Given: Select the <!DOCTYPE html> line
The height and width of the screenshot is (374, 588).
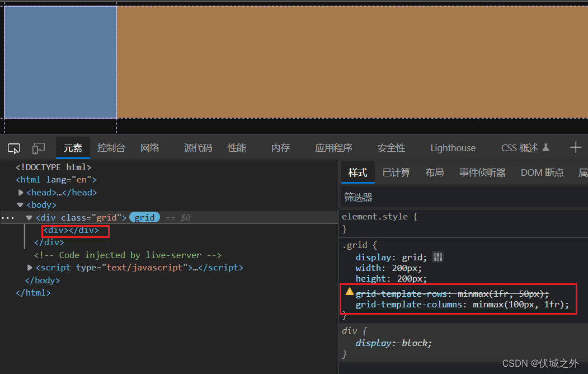Looking at the screenshot, I should coord(54,167).
